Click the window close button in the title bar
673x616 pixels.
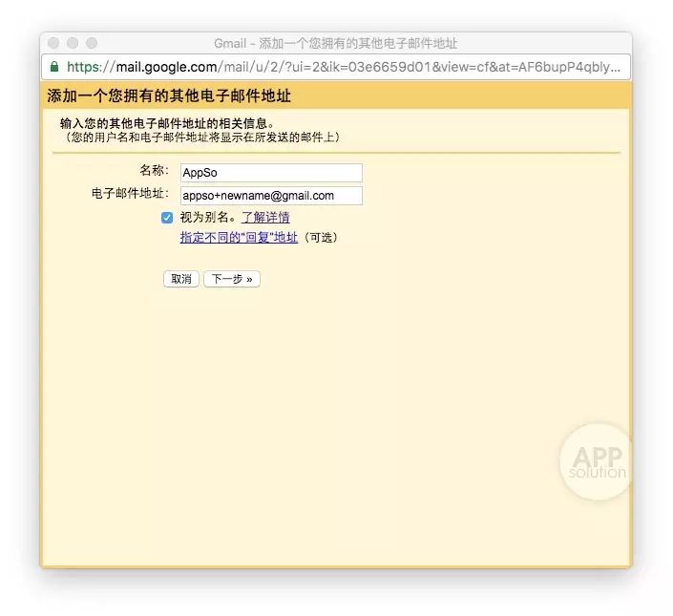[53, 43]
